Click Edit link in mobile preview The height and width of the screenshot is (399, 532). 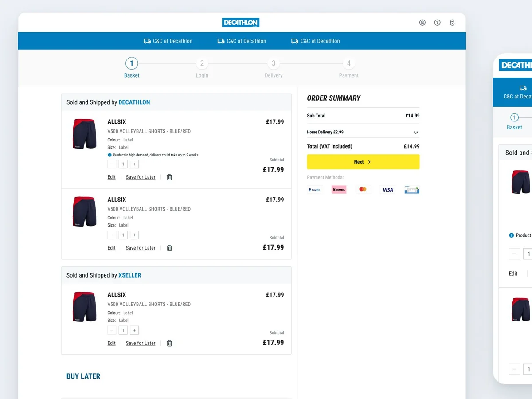513,274
